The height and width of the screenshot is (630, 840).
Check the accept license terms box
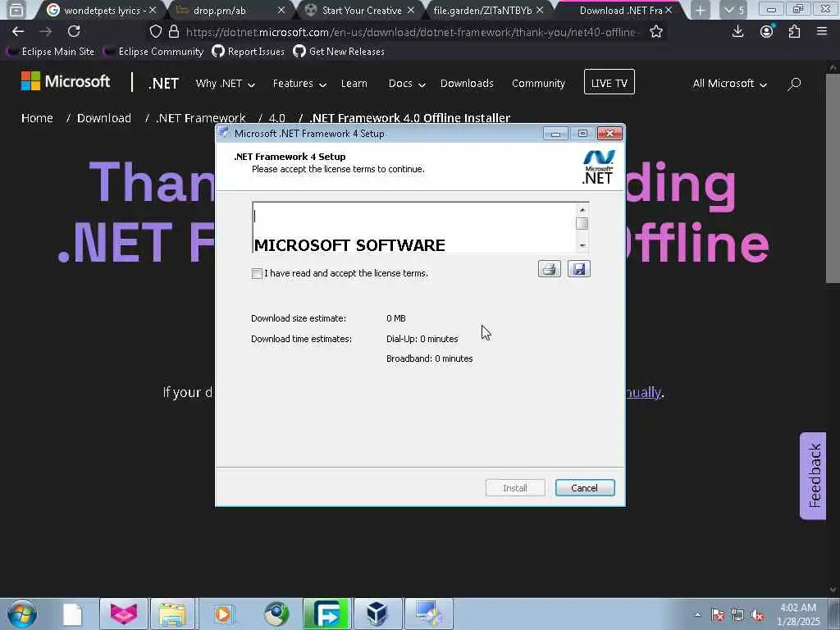(257, 274)
